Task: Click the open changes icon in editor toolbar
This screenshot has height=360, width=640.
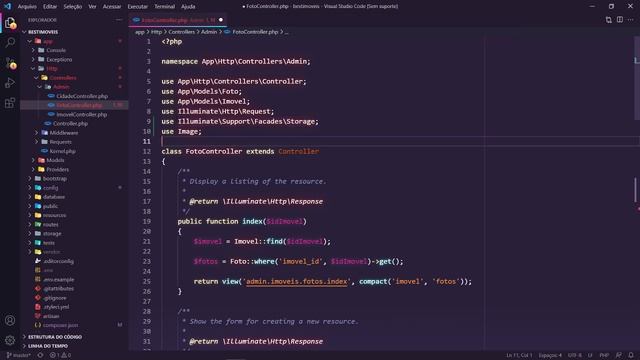Action: pyautogui.click(x=608, y=20)
